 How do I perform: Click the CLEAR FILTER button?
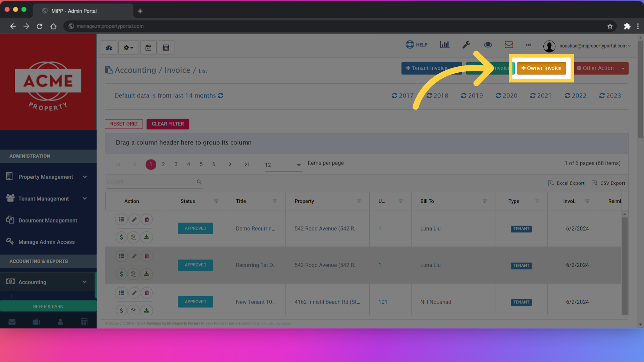pos(168,124)
